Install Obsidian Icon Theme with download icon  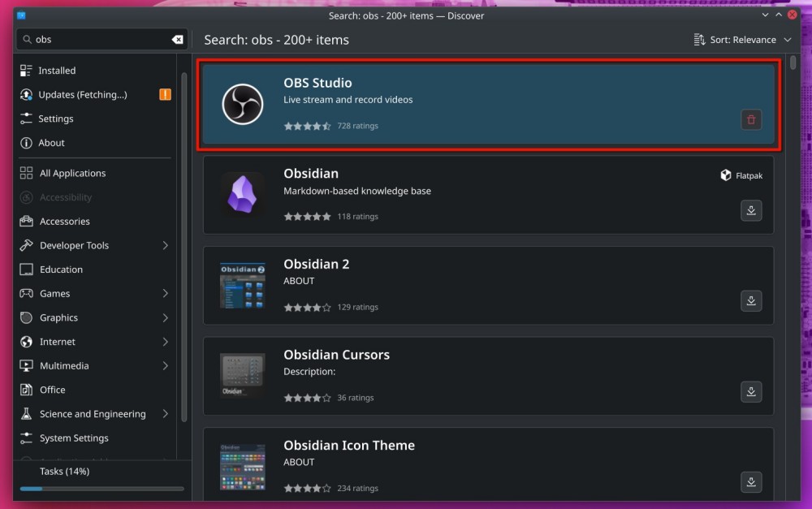coord(750,481)
